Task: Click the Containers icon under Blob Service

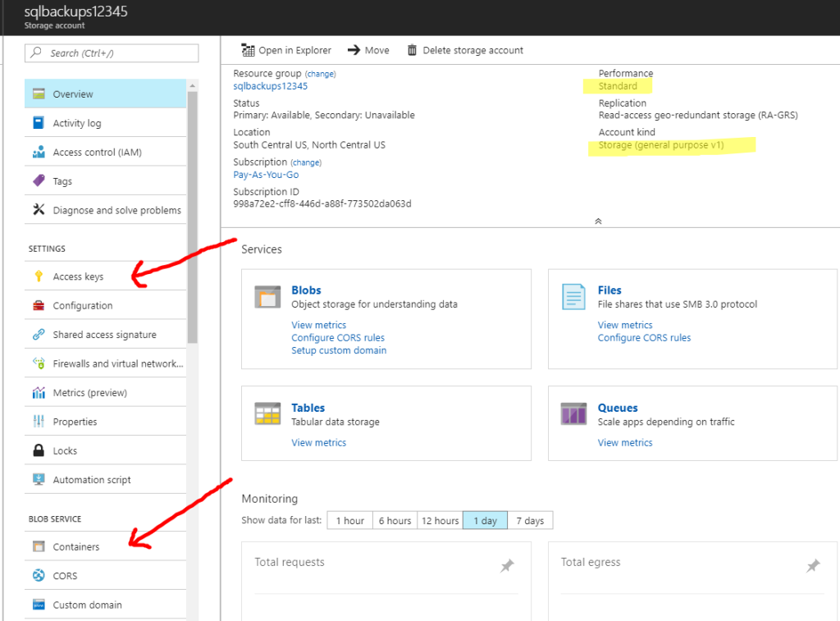Action: (39, 546)
